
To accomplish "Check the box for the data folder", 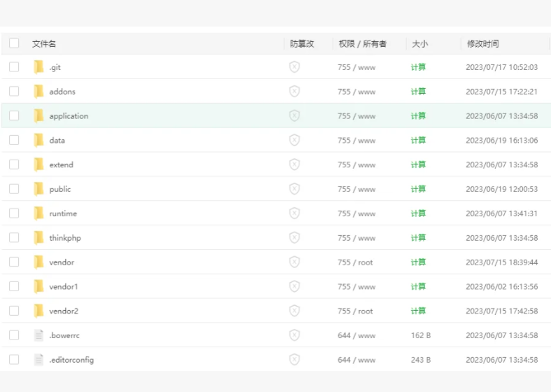I will pos(14,140).
